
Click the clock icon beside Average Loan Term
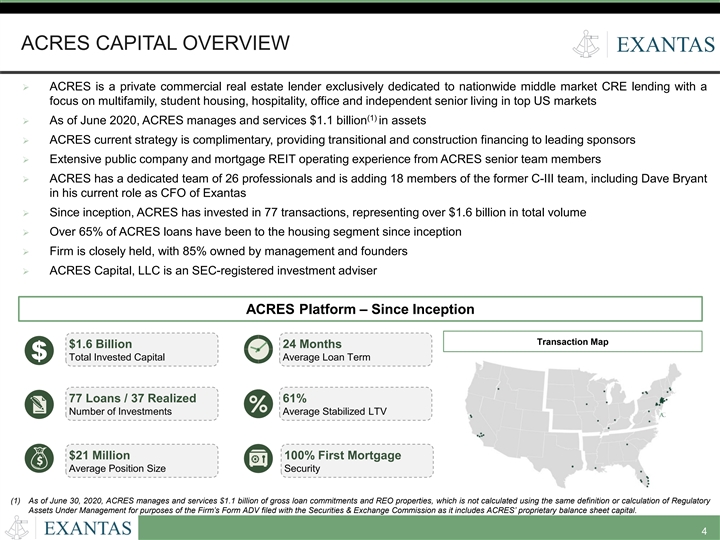click(x=259, y=349)
